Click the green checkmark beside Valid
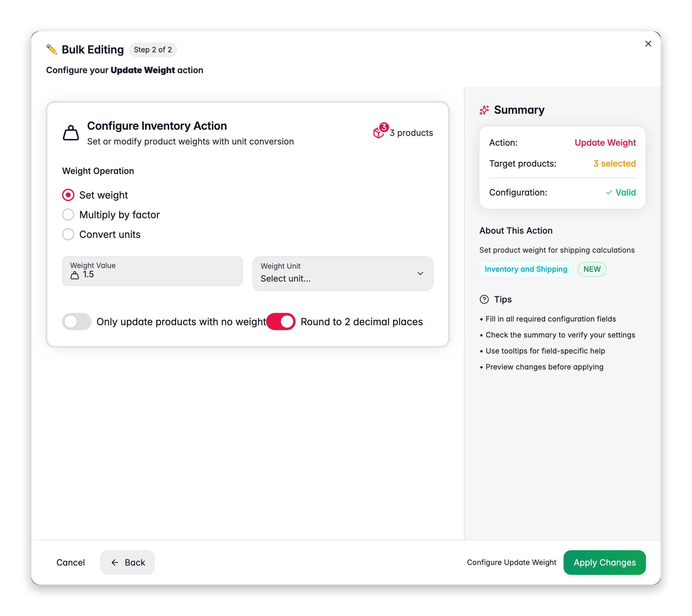This screenshot has height=616, width=692. click(x=609, y=192)
